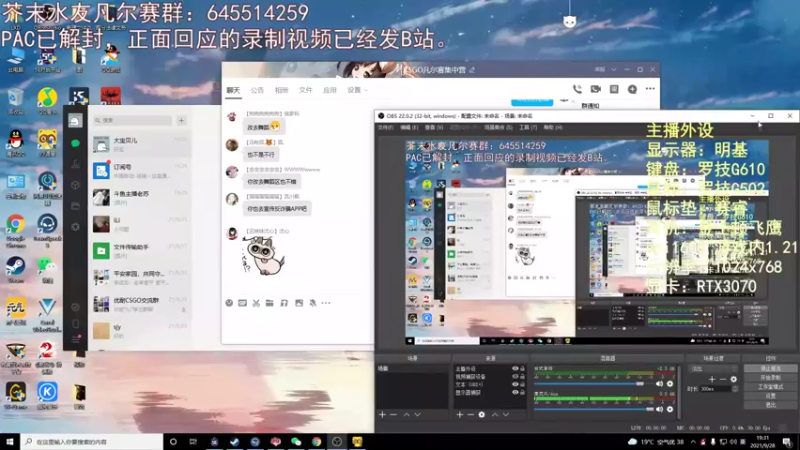Click the send image icon in QQ chat
800x450 pixels.
click(299, 303)
